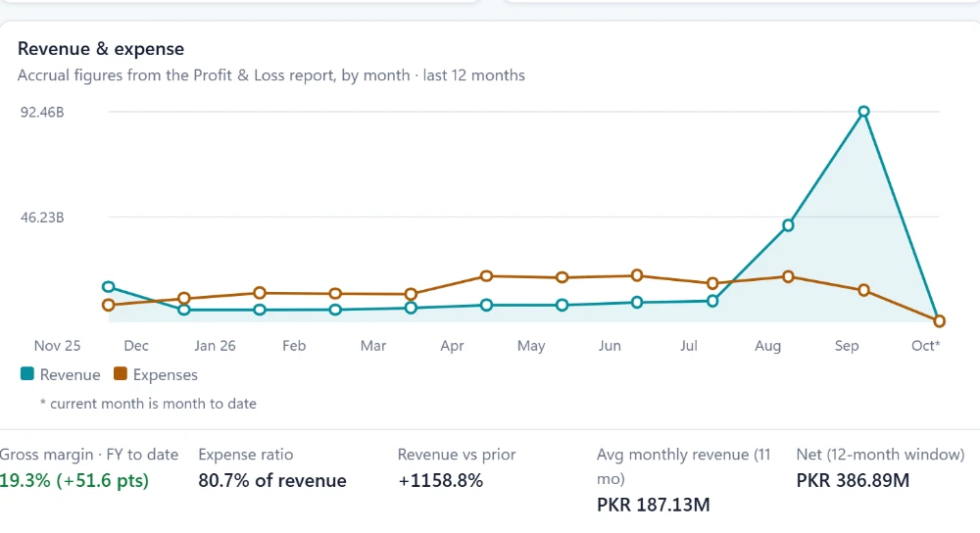Click the 'Nov 25' x-axis label
Viewport: 980px width, 533px height.
pyautogui.click(x=57, y=346)
